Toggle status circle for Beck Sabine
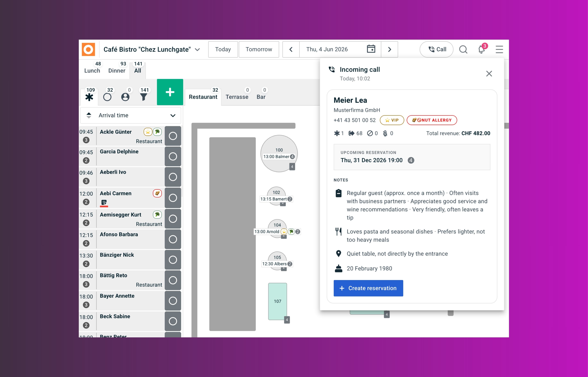The width and height of the screenshot is (588, 377). 173,321
